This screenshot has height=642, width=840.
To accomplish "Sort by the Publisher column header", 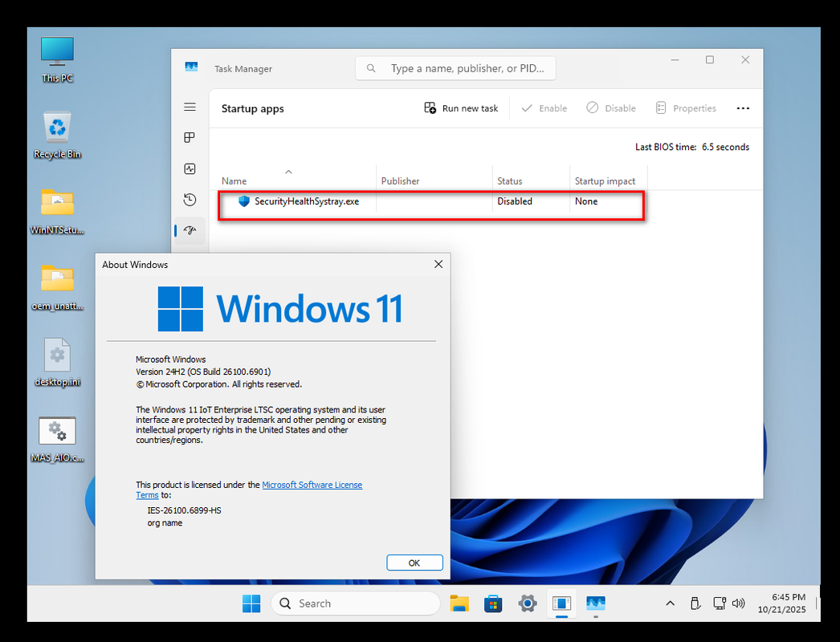I will [400, 181].
